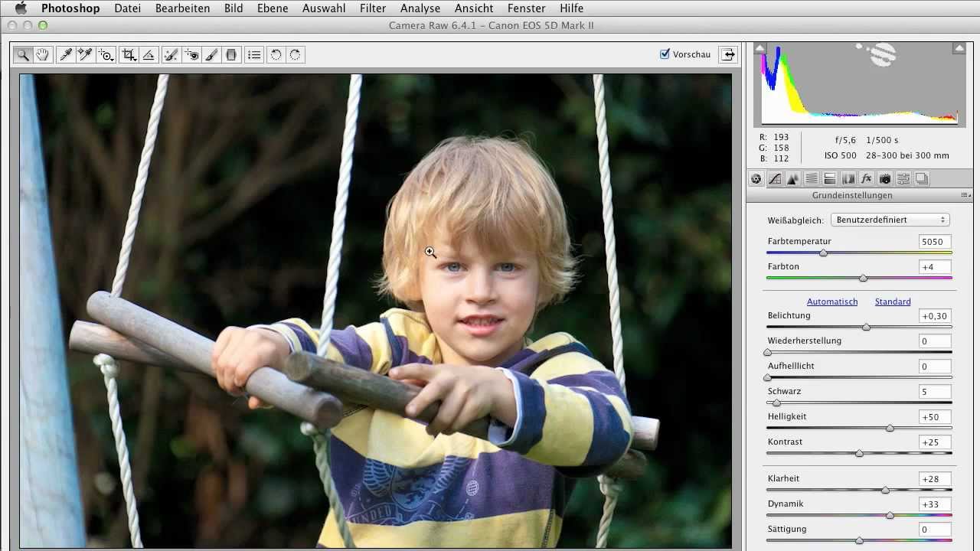Toggle full screen mode icon beside Vorschau
980x551 pixels.
coord(728,54)
